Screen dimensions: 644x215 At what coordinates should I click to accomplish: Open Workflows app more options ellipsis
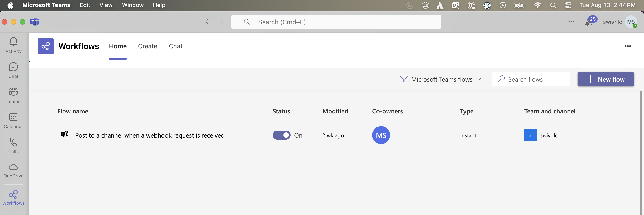(x=627, y=46)
